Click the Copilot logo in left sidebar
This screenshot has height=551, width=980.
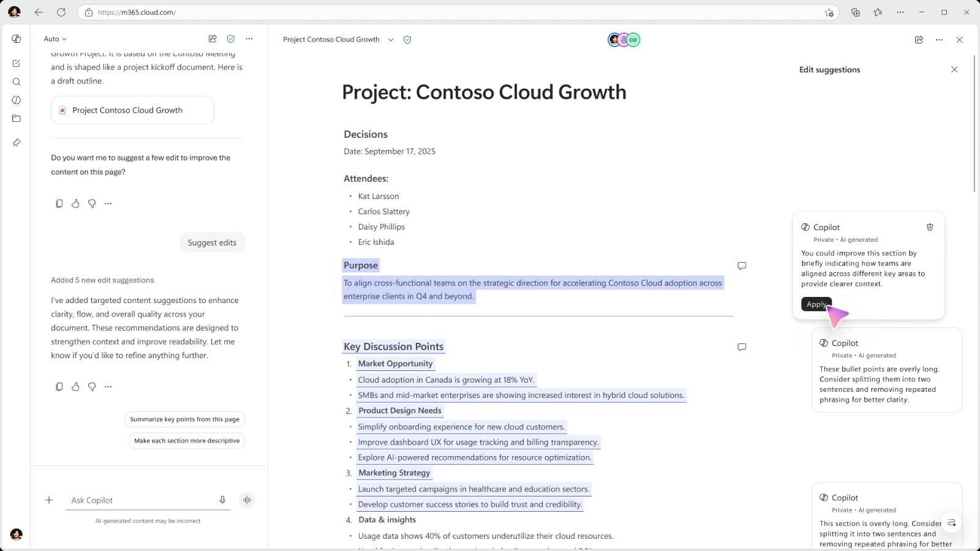pos(17,39)
